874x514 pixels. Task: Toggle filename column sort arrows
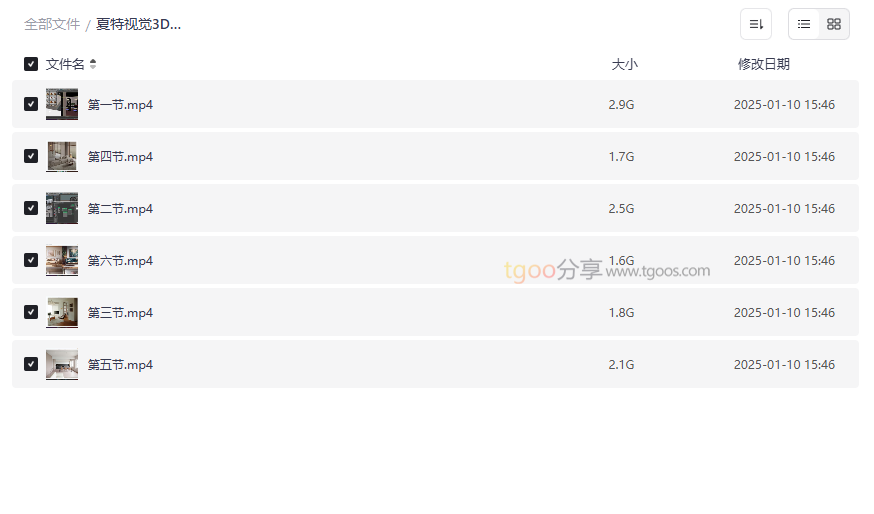point(93,64)
